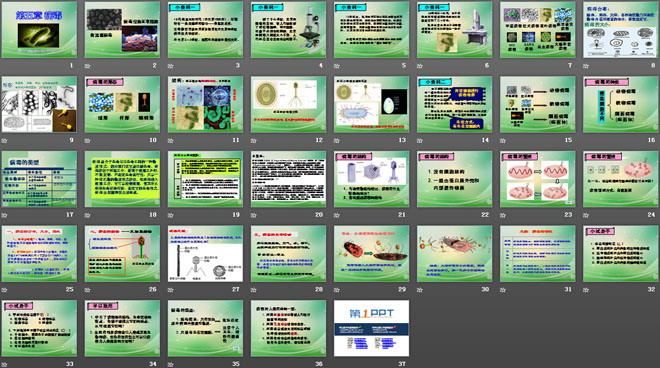Click the animation star beneath slide 5
The height and width of the screenshot is (368, 660).
point(337,66)
